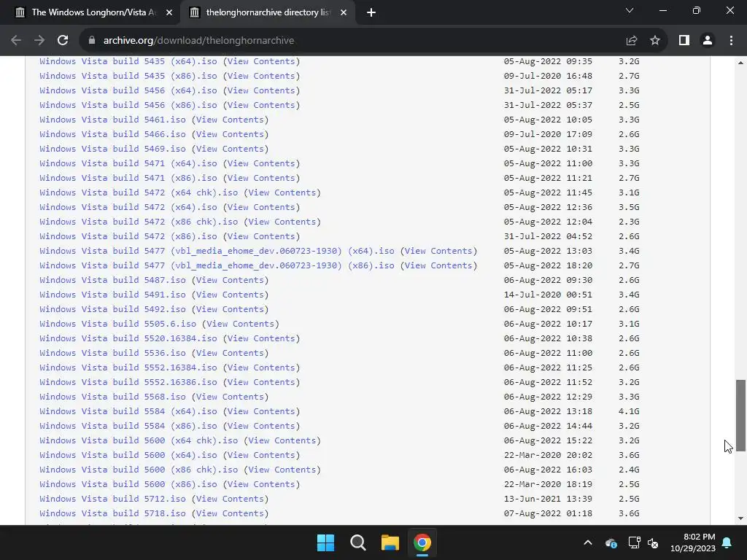Select the 4.1G file size value
Viewport: 747px width, 560px height.
[x=629, y=411]
